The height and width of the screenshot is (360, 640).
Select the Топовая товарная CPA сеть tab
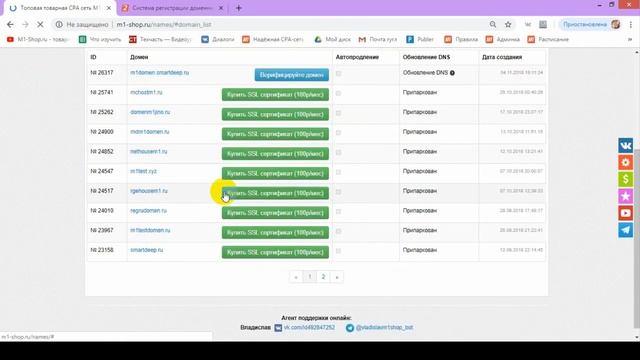click(60, 8)
